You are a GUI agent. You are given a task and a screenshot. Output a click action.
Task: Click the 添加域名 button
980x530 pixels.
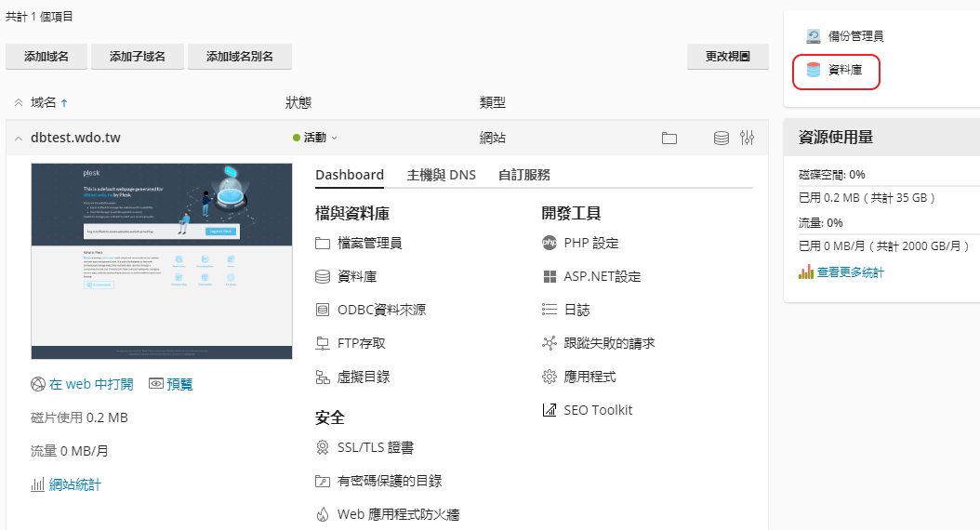click(x=46, y=57)
